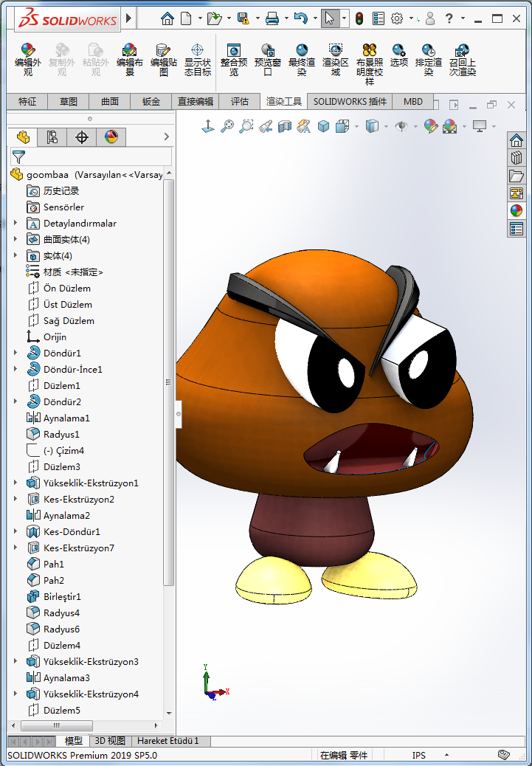Select the Aynalama2 mirror feature
Viewport: 532px width, 766px height.
click(58, 515)
